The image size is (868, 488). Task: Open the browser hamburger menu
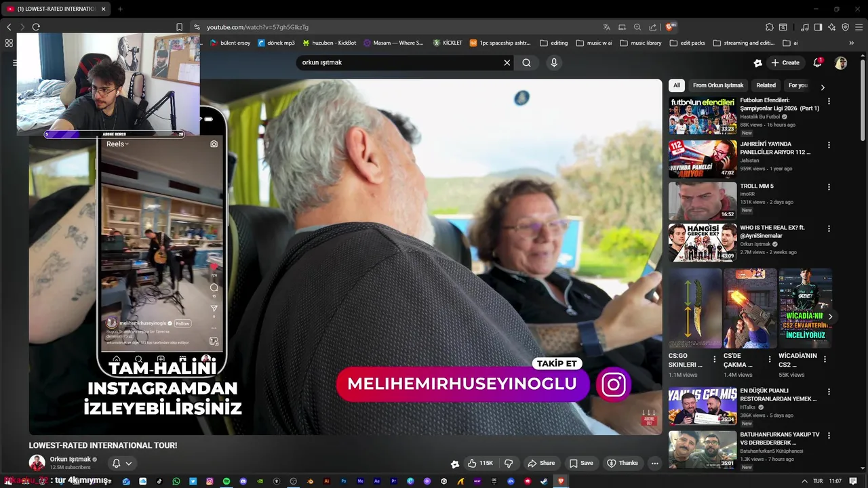(x=859, y=27)
